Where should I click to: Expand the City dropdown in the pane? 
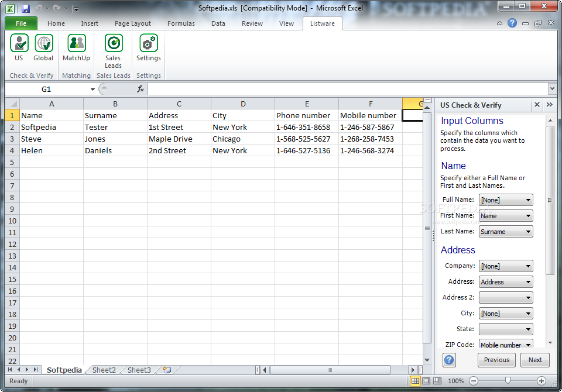528,313
